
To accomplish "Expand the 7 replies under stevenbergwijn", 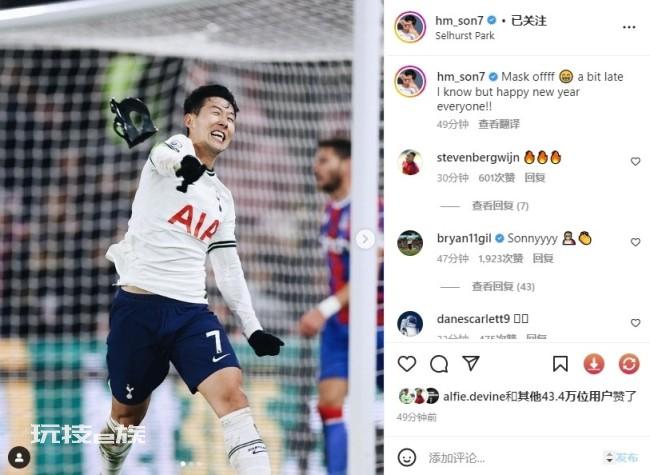I will (x=500, y=206).
